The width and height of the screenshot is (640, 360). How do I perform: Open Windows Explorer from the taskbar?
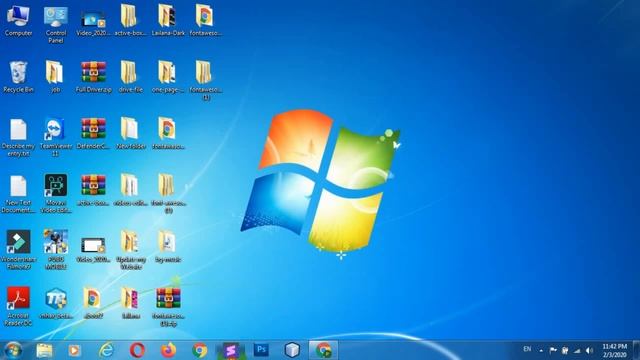pos(44,350)
